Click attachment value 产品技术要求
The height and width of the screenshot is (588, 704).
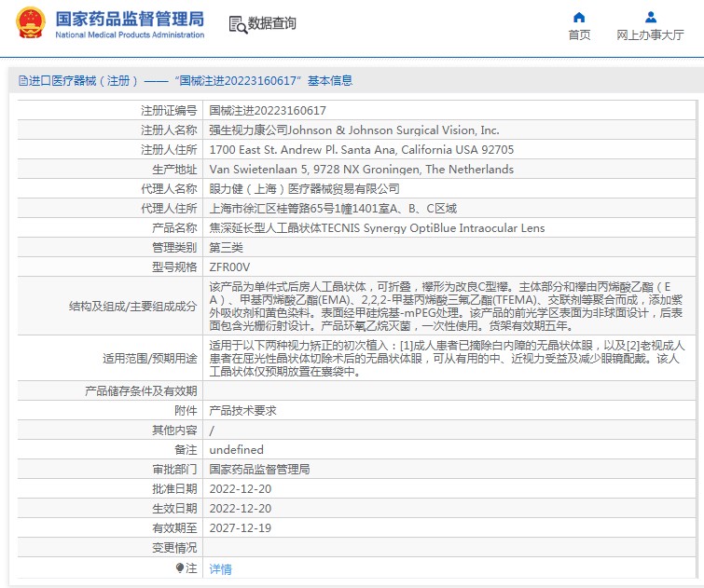click(242, 411)
